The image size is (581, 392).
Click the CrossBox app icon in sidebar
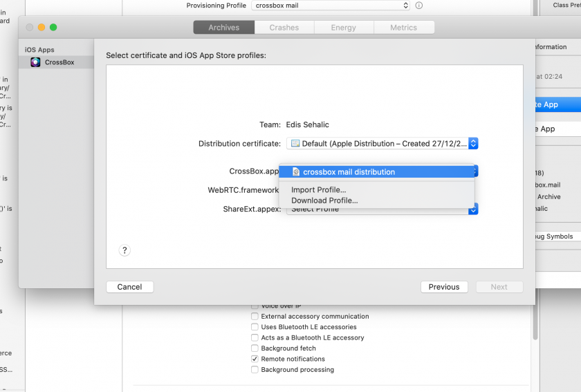[35, 62]
